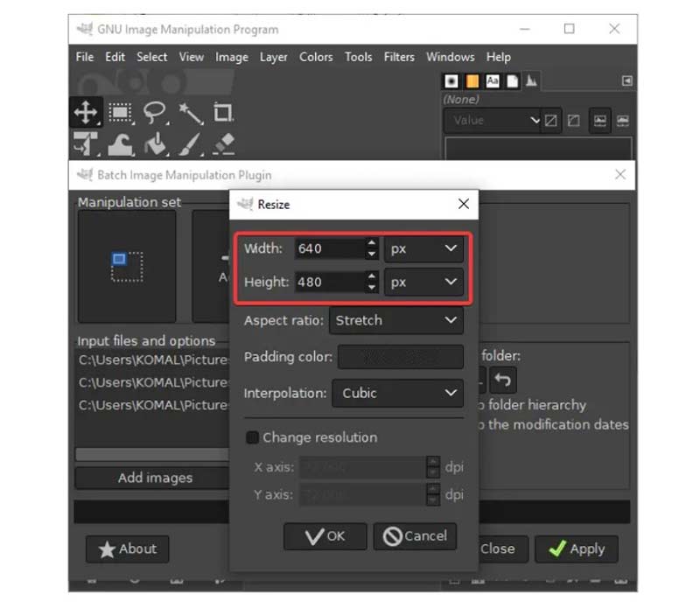Select the Fuzzy Select wand tool
This screenshot has height=608, width=700.
coord(190,113)
